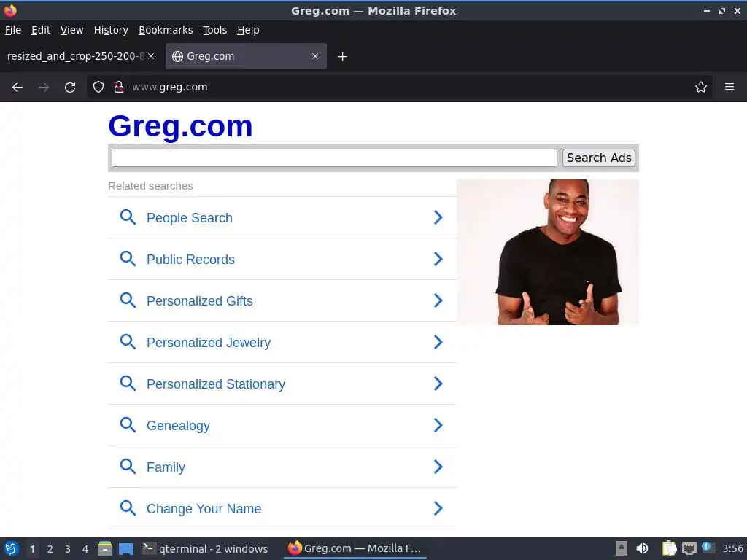The image size is (747, 560).
Task: Click the magnifier icon beside Personalized Jewelry
Action: tap(128, 342)
